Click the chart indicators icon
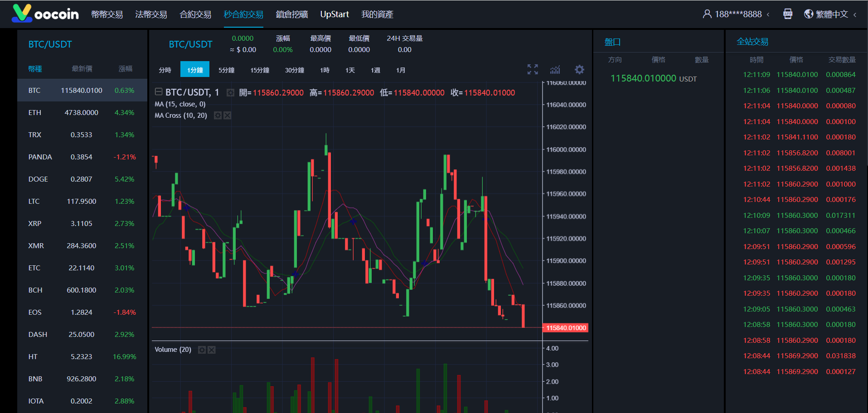This screenshot has height=413, width=868. pos(555,69)
